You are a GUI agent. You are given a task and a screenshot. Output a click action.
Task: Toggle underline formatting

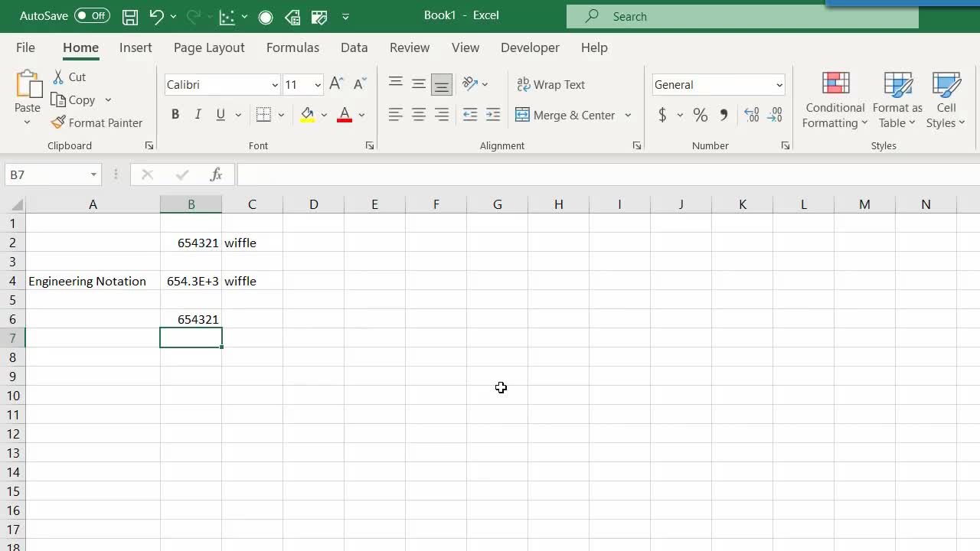pyautogui.click(x=220, y=115)
